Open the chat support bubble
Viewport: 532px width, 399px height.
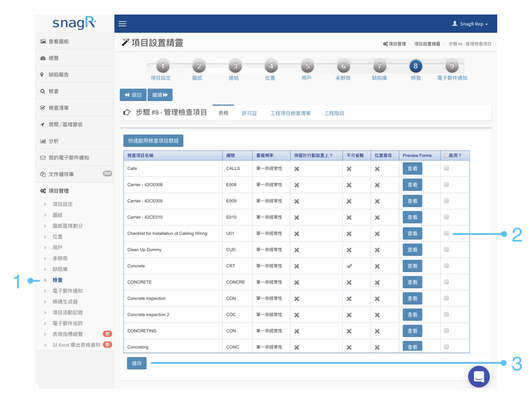[478, 376]
